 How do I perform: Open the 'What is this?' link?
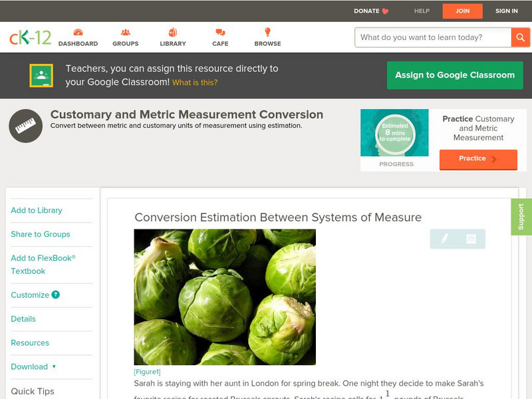[195, 82]
